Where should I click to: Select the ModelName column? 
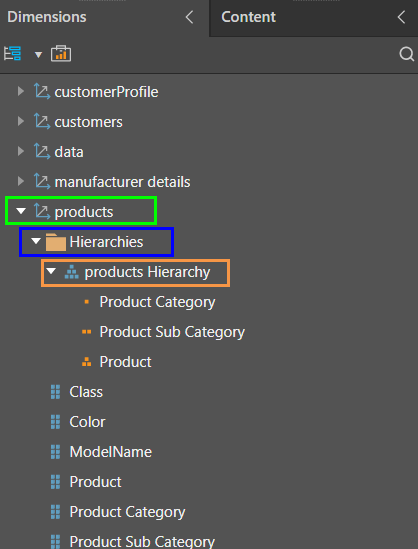pos(111,452)
